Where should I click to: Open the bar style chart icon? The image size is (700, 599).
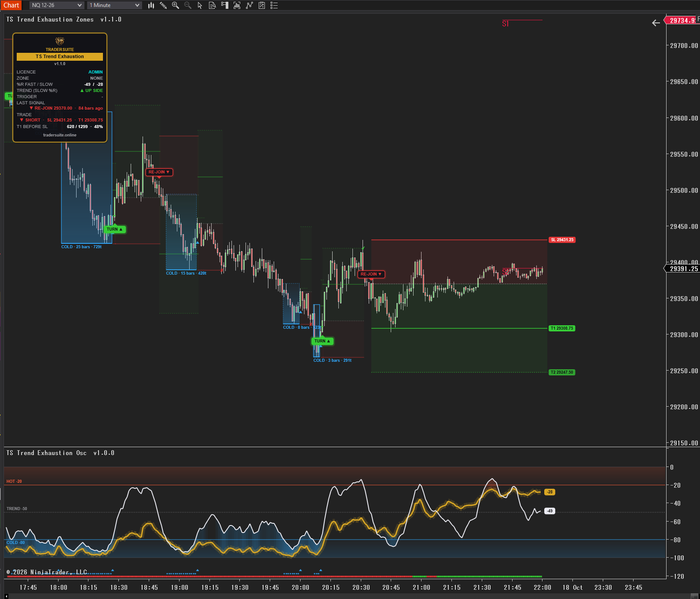pyautogui.click(x=151, y=5)
